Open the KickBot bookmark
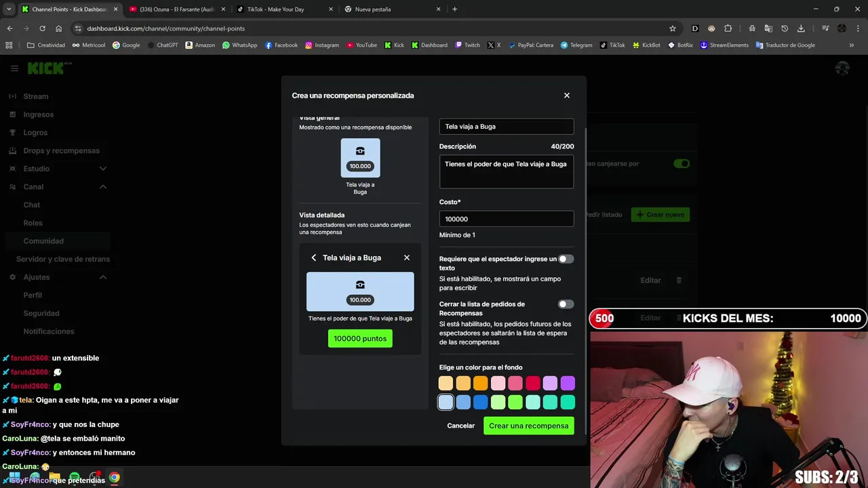 [x=646, y=45]
